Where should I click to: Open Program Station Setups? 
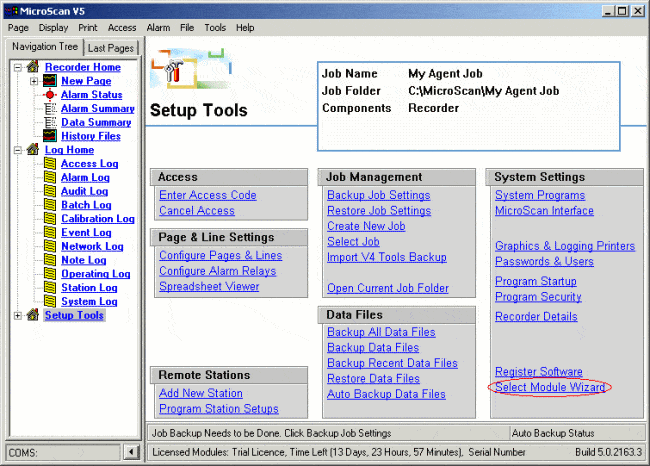tap(219, 409)
